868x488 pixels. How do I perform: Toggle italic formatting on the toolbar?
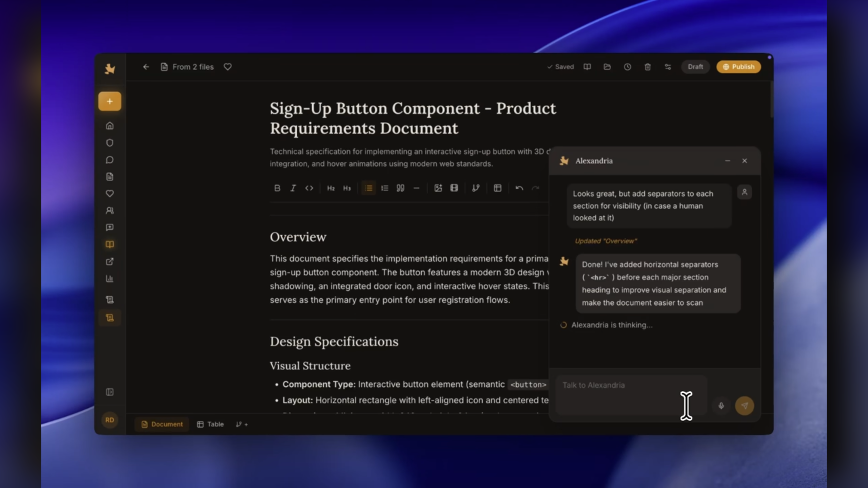[x=293, y=188]
